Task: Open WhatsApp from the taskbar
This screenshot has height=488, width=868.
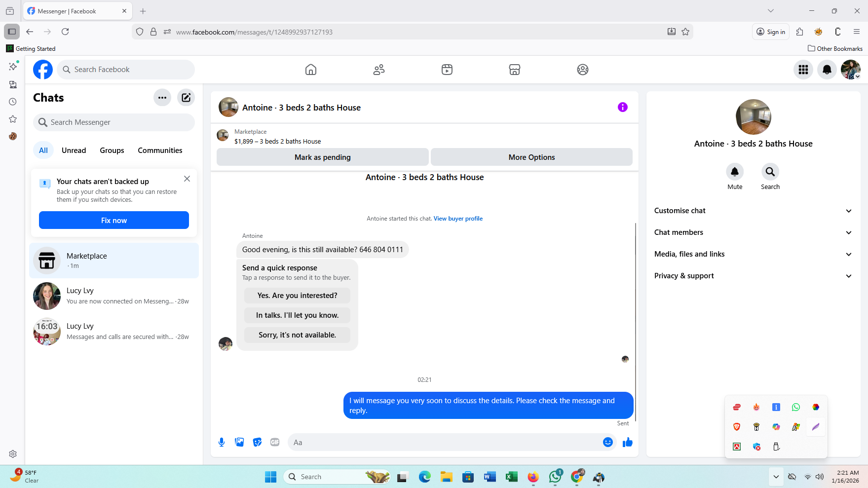Action: click(555, 477)
